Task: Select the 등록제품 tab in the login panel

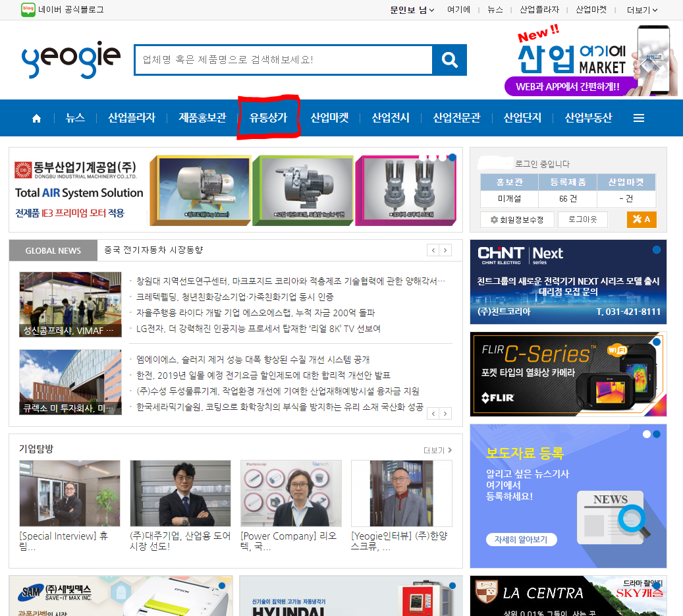Action: coord(568,182)
